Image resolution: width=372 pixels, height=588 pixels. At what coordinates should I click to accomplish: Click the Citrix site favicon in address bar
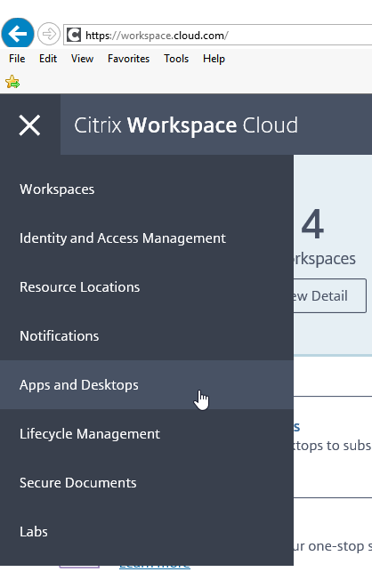(74, 36)
